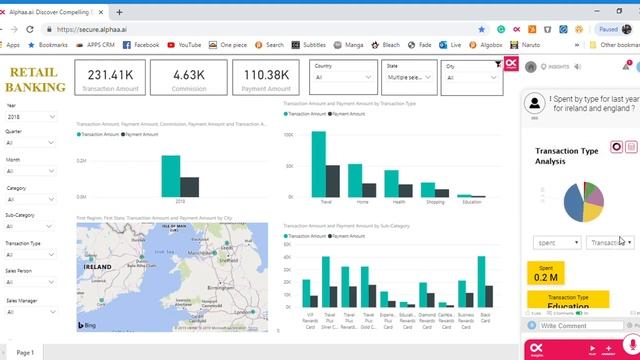The width and height of the screenshot is (640, 360).
Task: Open the Algobox bookmark
Action: [x=486, y=45]
